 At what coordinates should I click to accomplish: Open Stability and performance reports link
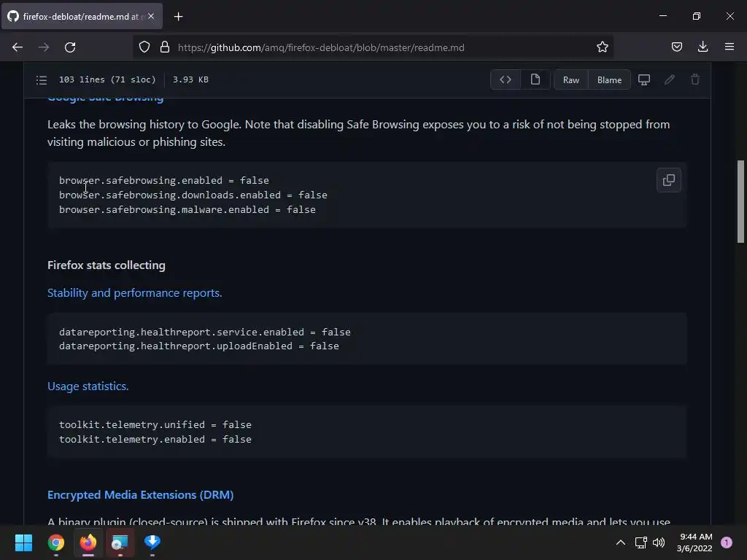[135, 293]
